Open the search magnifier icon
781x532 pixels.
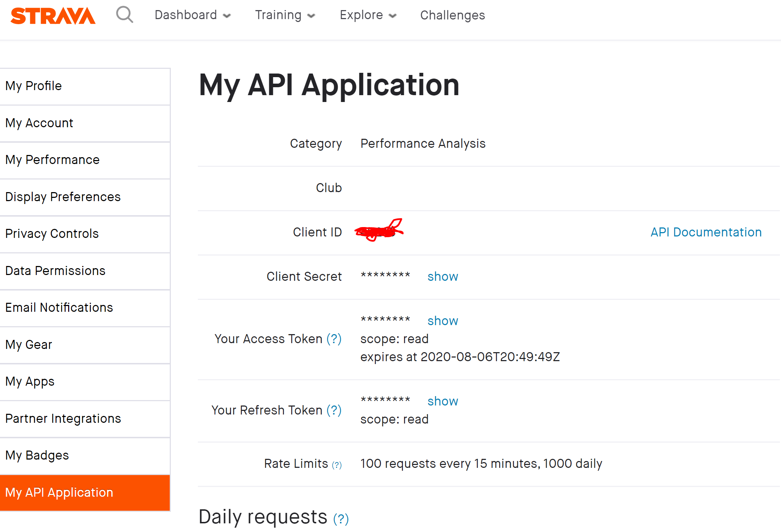click(124, 15)
